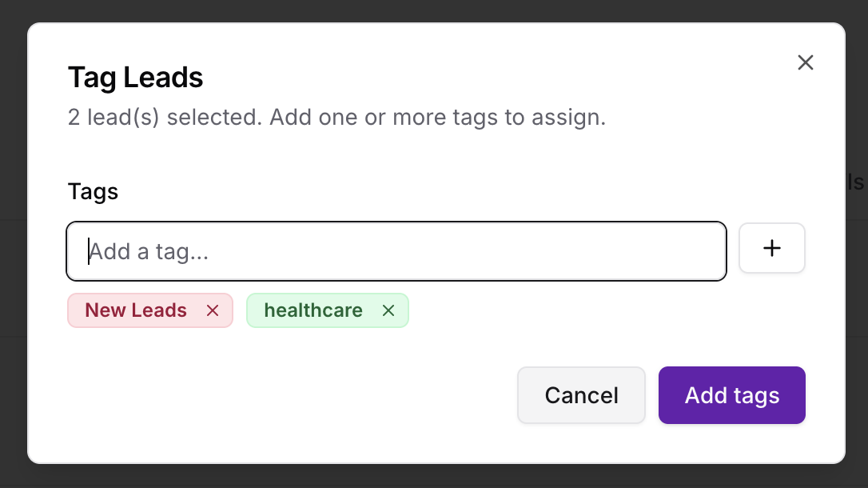Click the add-tag plus button beside the input
The image size is (868, 488).
(771, 248)
